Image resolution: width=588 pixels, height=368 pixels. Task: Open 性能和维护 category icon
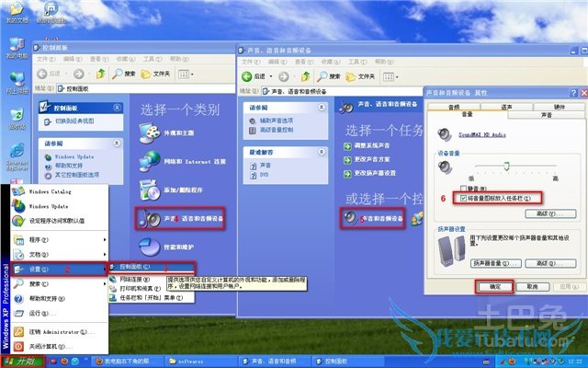pyautogui.click(x=150, y=247)
